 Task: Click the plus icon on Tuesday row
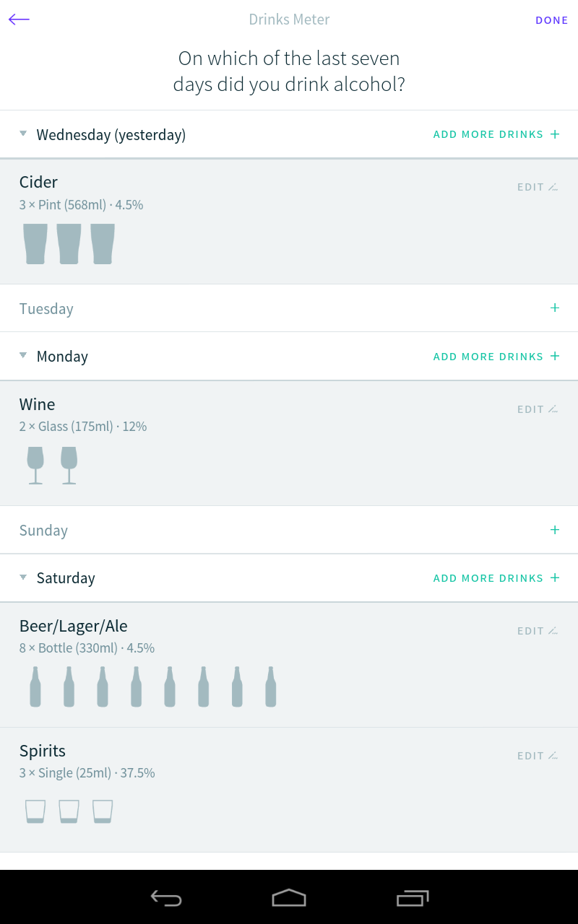tap(555, 308)
